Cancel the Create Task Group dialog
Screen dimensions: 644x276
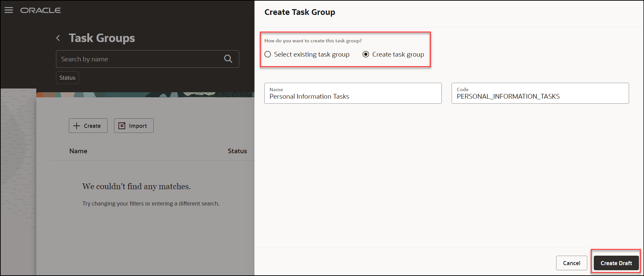571,263
